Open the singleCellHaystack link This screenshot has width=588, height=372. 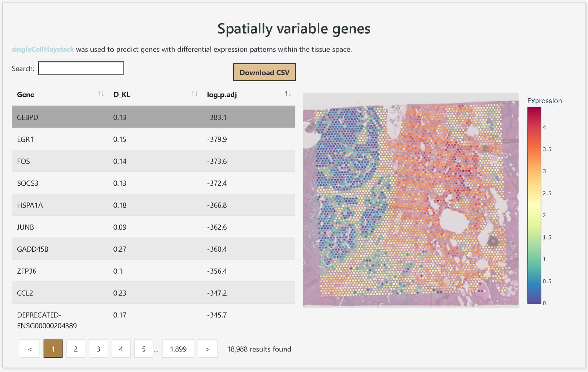pyautogui.click(x=43, y=49)
